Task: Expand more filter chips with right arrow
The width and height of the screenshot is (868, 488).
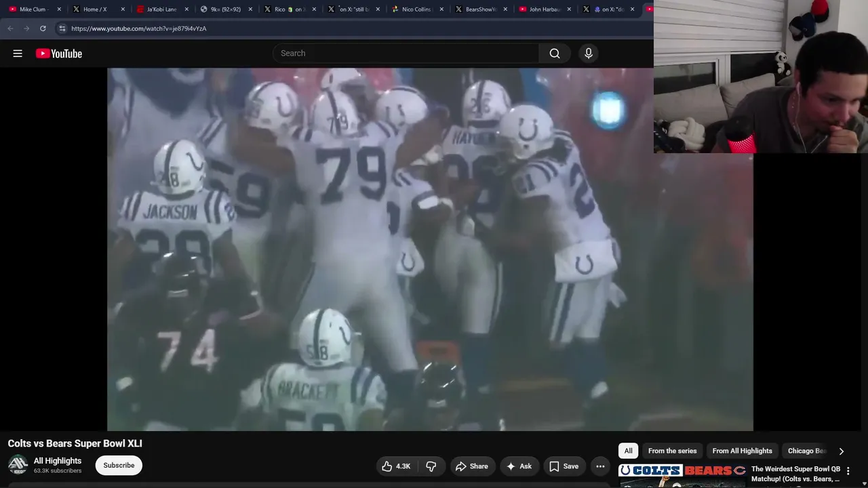Action: coord(842,451)
